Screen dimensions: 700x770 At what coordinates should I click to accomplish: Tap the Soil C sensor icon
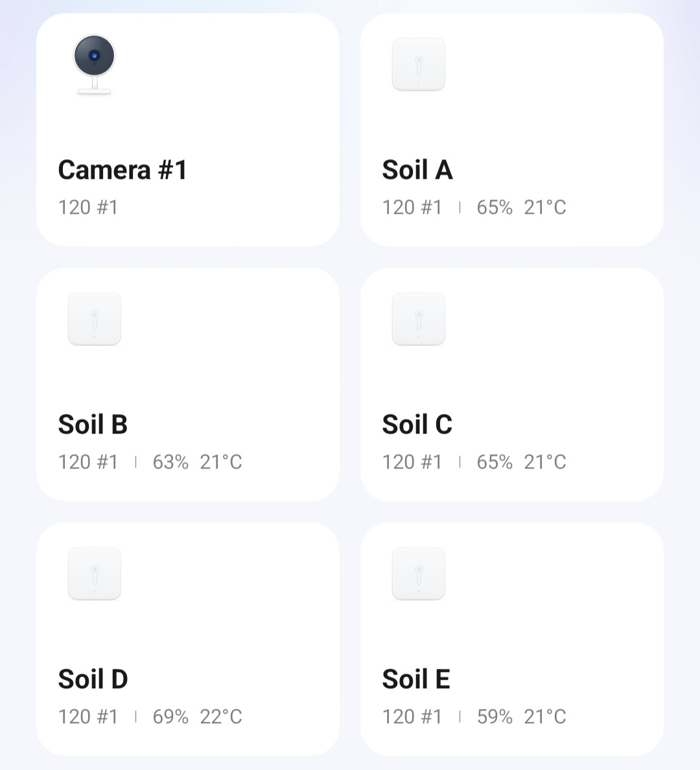click(419, 319)
